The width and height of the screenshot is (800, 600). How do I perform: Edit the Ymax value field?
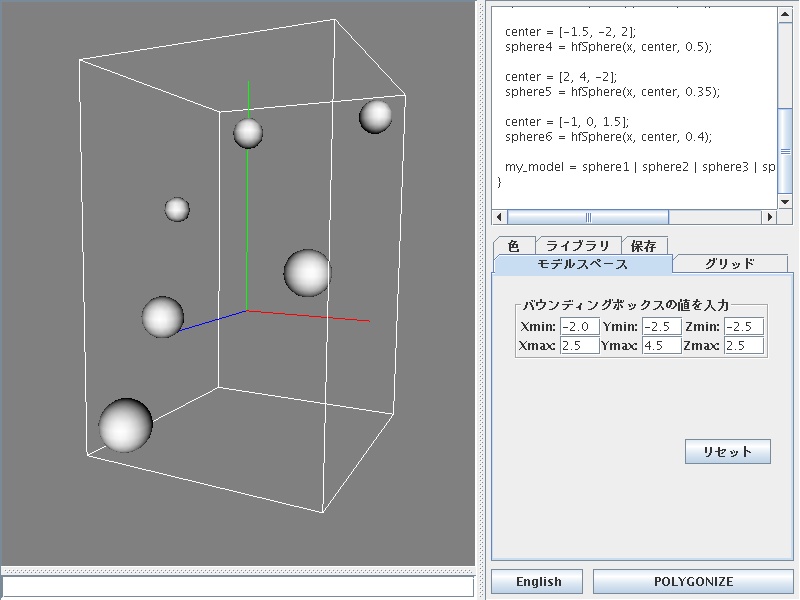pos(662,345)
